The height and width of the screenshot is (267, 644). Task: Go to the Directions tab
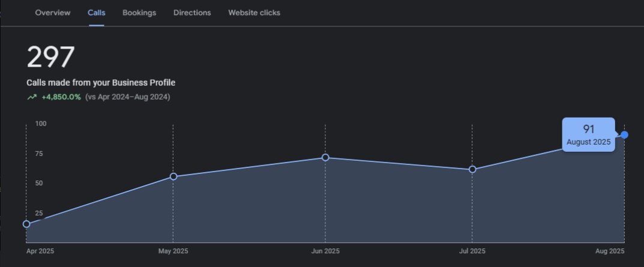(192, 13)
